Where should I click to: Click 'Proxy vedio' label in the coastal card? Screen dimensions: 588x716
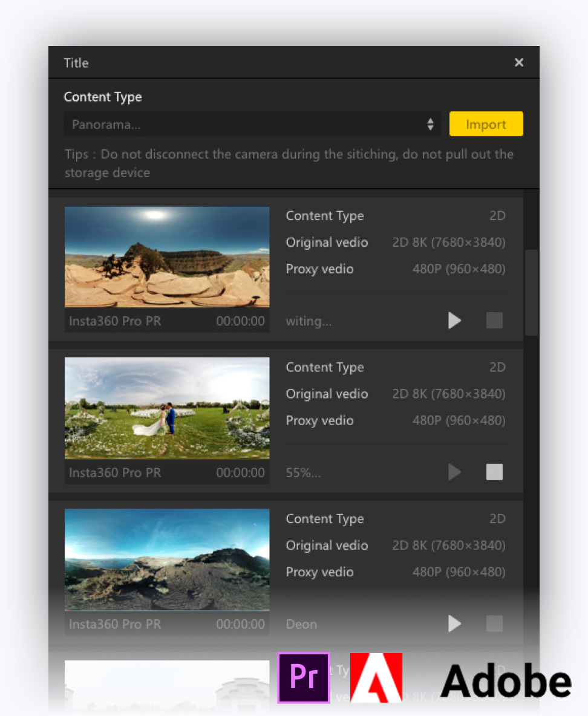[320, 572]
